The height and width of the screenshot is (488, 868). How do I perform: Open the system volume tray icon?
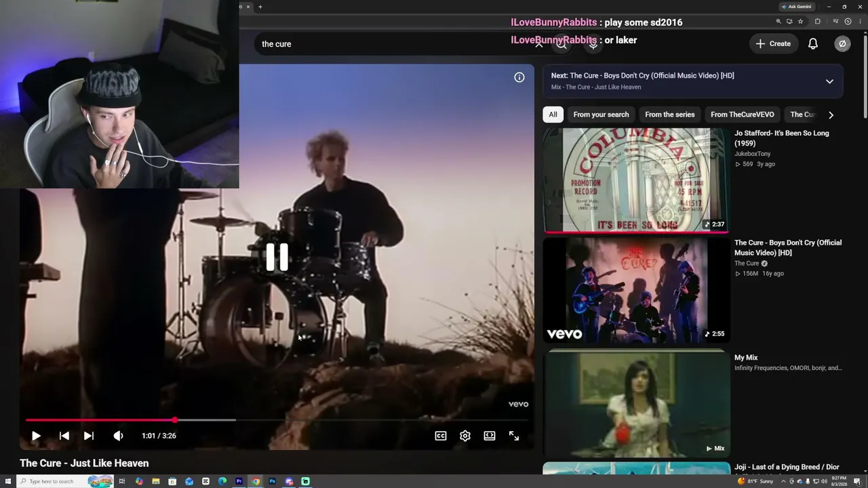[824, 481]
